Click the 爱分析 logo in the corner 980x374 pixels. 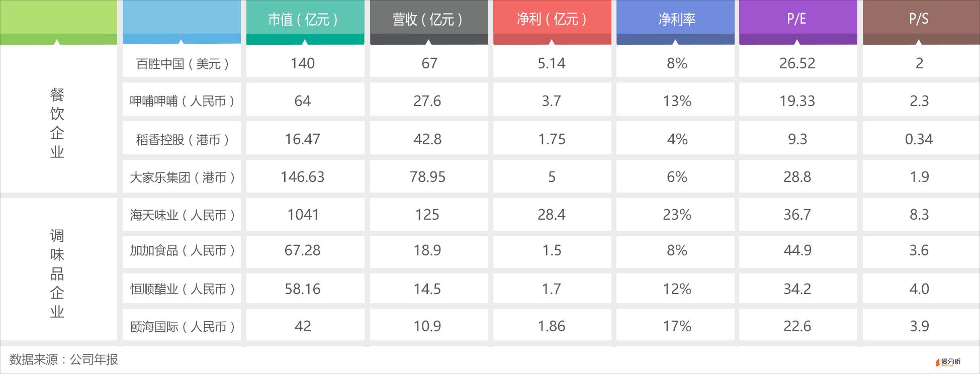(x=947, y=361)
